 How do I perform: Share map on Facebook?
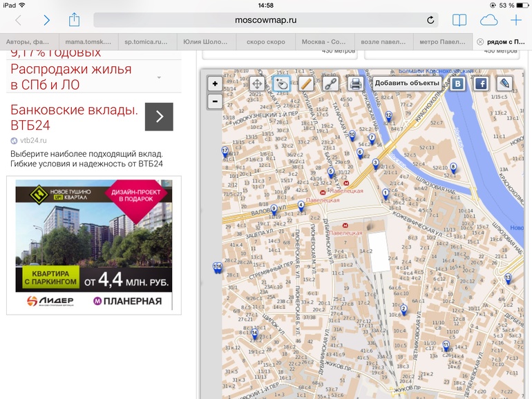(481, 84)
